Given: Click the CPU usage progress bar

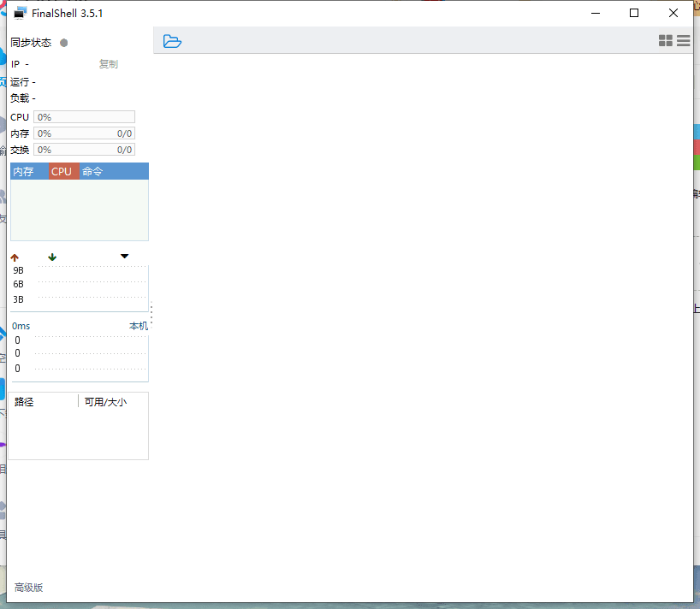Looking at the screenshot, I should coord(84,117).
